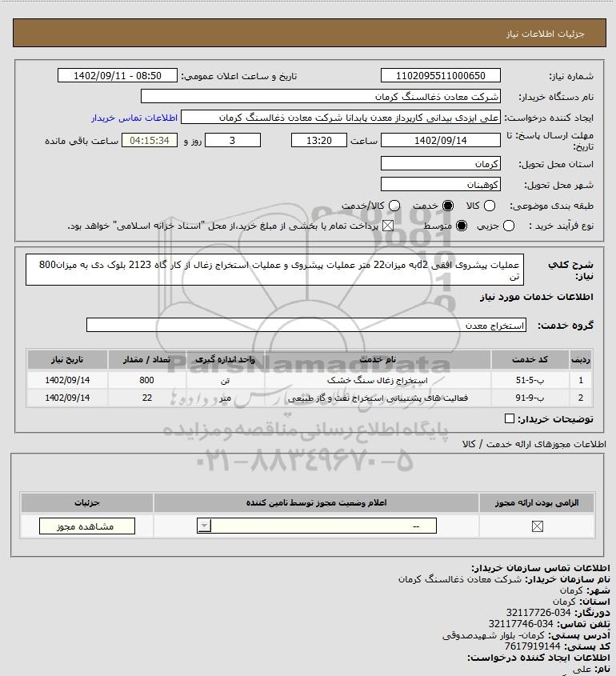
Task: Toggle the توضیحات خریدار checkbox
Action: click(x=510, y=418)
